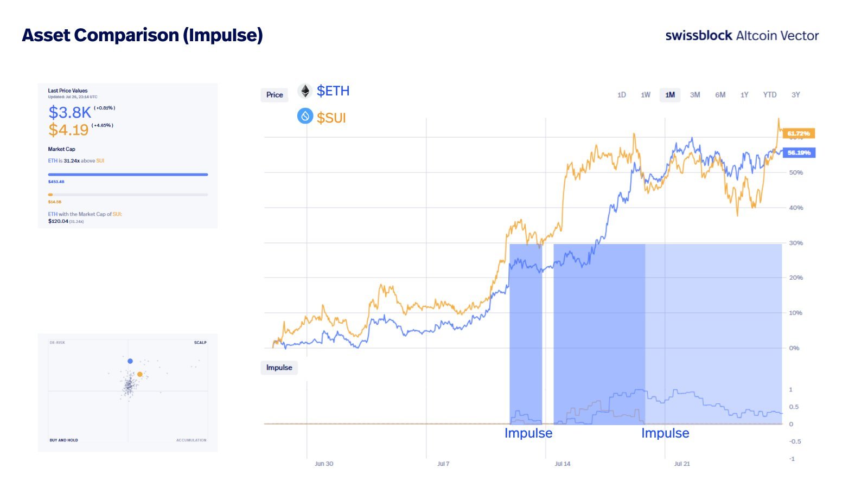Choose the 3M time range

(695, 95)
